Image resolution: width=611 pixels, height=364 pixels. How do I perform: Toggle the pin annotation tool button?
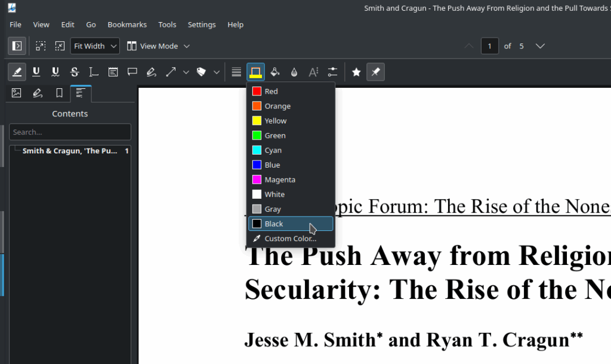pyautogui.click(x=376, y=72)
